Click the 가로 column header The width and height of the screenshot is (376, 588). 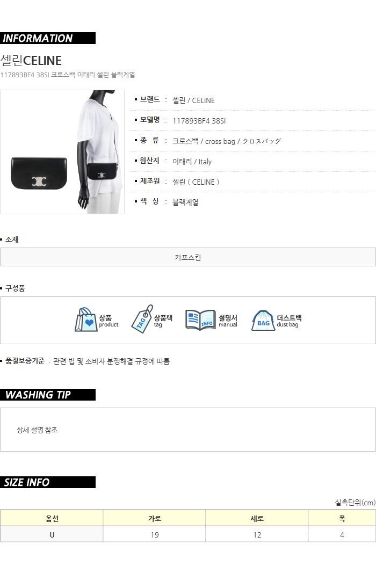(x=154, y=518)
